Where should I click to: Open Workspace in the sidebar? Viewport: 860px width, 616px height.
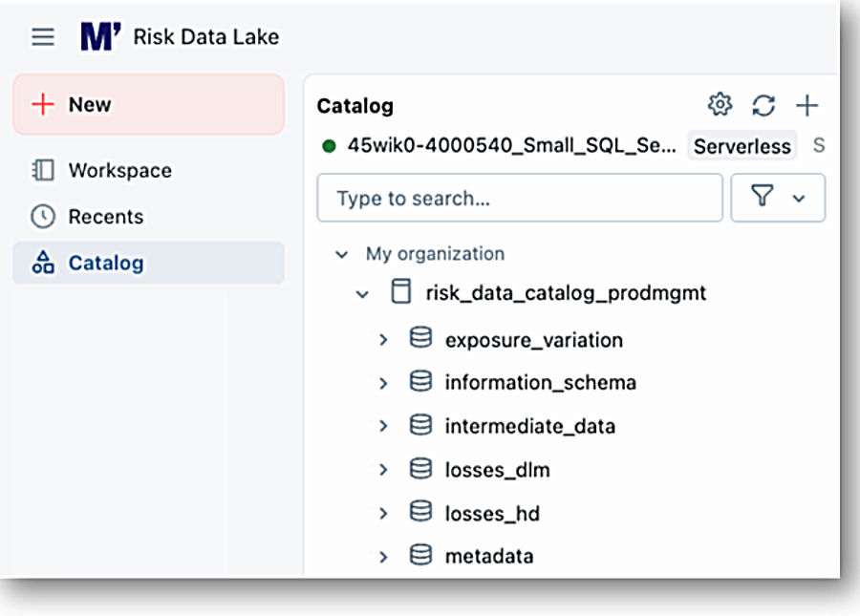point(149,170)
